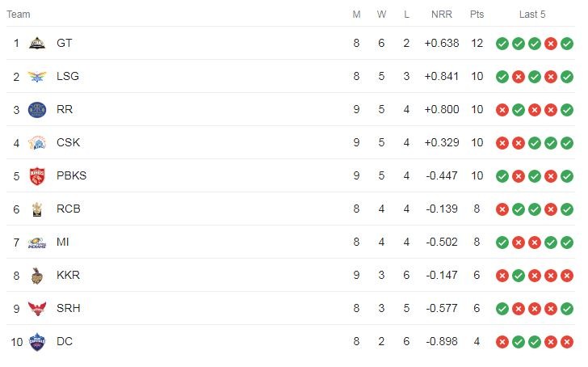
Task: Click the SRH team logo
Action: pos(37,309)
